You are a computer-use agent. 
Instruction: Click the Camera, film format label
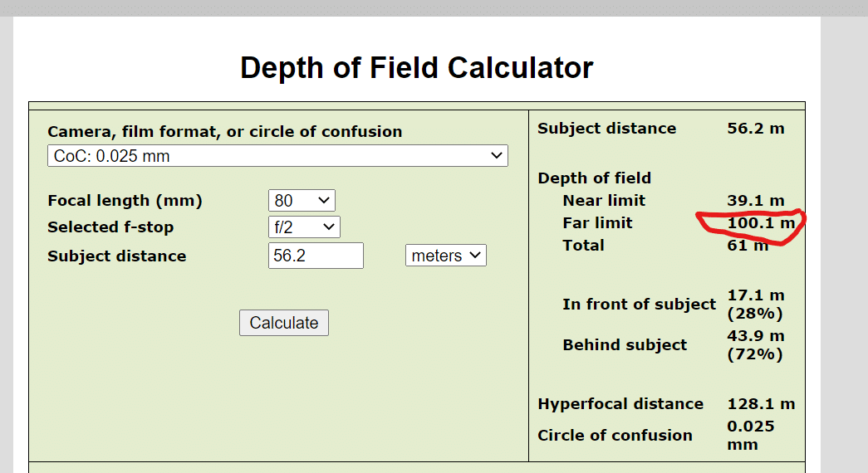[x=225, y=132]
